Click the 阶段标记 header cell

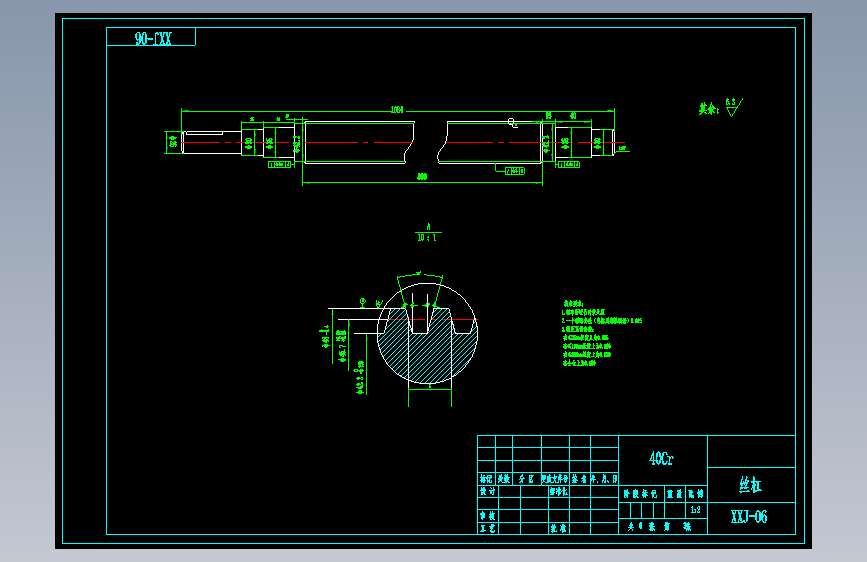(x=640, y=493)
